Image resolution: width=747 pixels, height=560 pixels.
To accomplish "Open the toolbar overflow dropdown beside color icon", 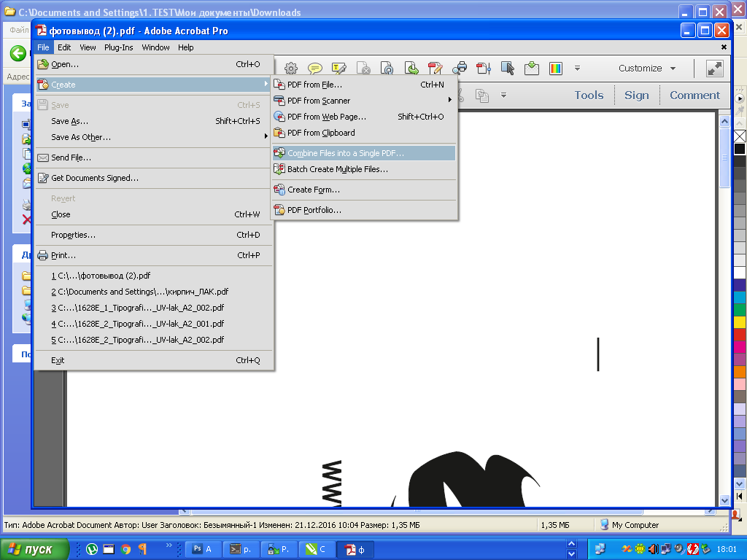I will [x=577, y=69].
